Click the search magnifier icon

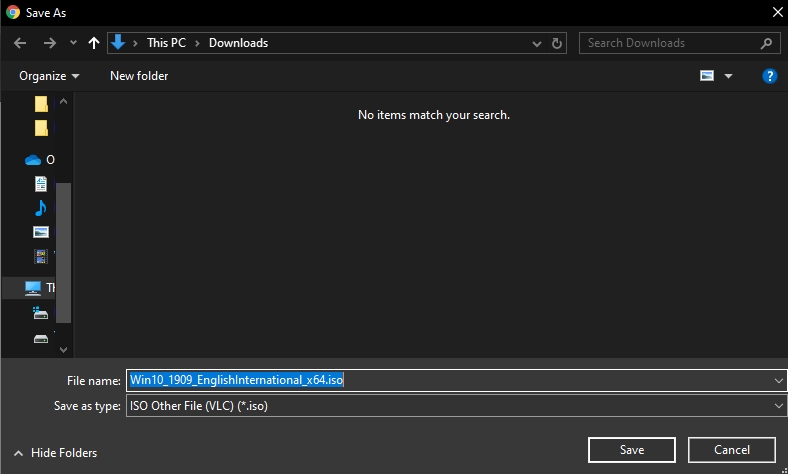click(x=766, y=43)
